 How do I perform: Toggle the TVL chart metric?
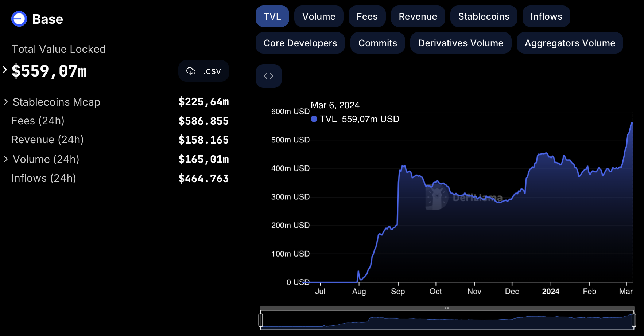pyautogui.click(x=272, y=16)
